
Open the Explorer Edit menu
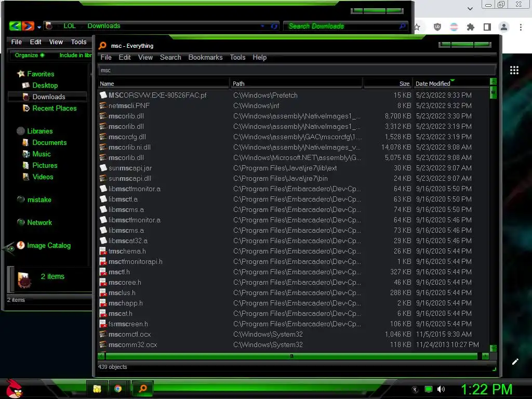click(35, 42)
